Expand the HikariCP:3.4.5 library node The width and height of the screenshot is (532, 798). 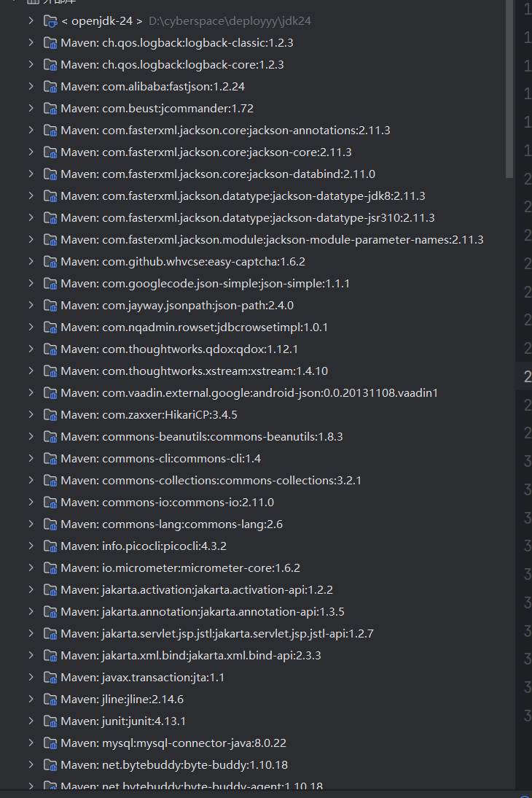click(31, 415)
